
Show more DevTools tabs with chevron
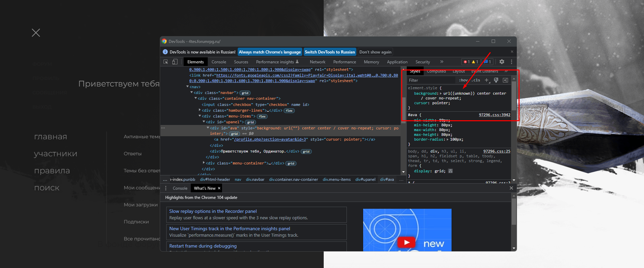click(441, 62)
